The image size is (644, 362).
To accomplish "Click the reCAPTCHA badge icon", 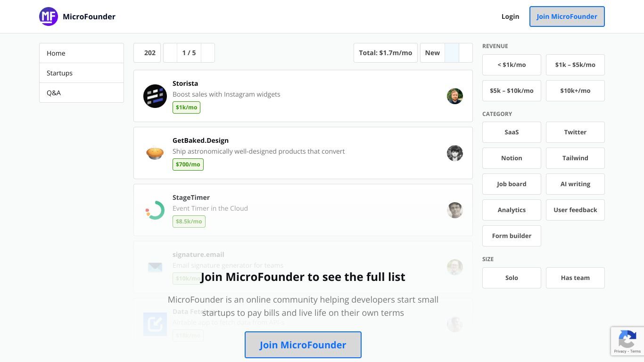I will pyautogui.click(x=627, y=338).
